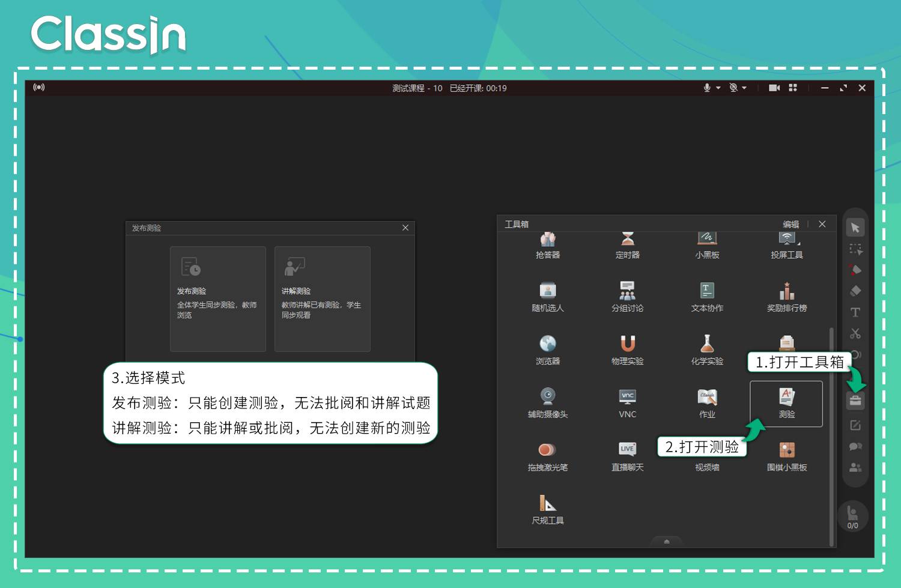Close the 发布测验 dialog
This screenshot has width=901, height=588.
[x=405, y=228]
